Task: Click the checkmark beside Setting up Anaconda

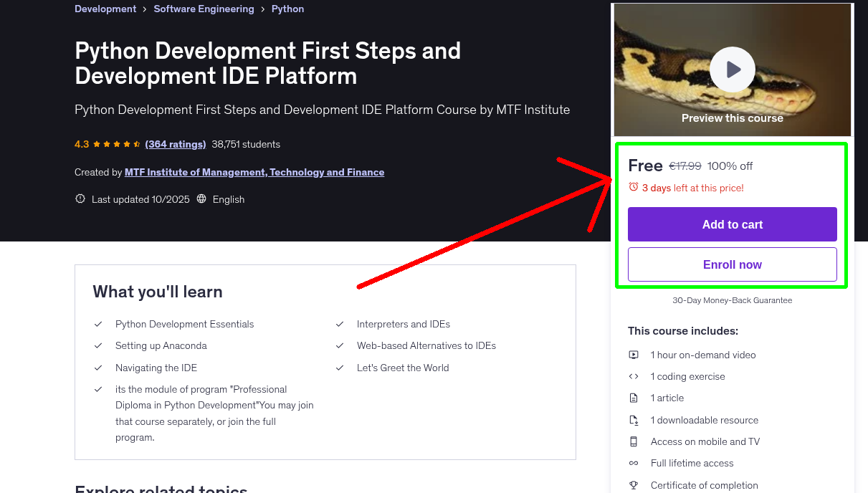Action: (x=98, y=345)
